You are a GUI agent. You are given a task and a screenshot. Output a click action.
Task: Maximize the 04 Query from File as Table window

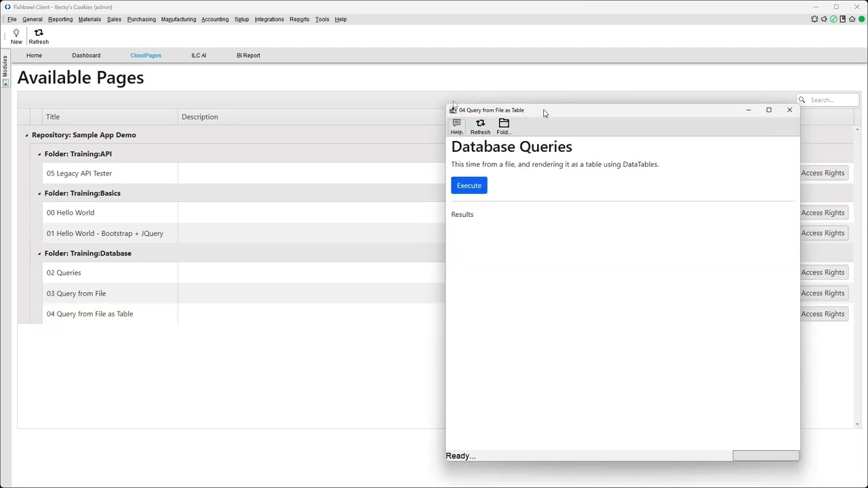tap(769, 110)
